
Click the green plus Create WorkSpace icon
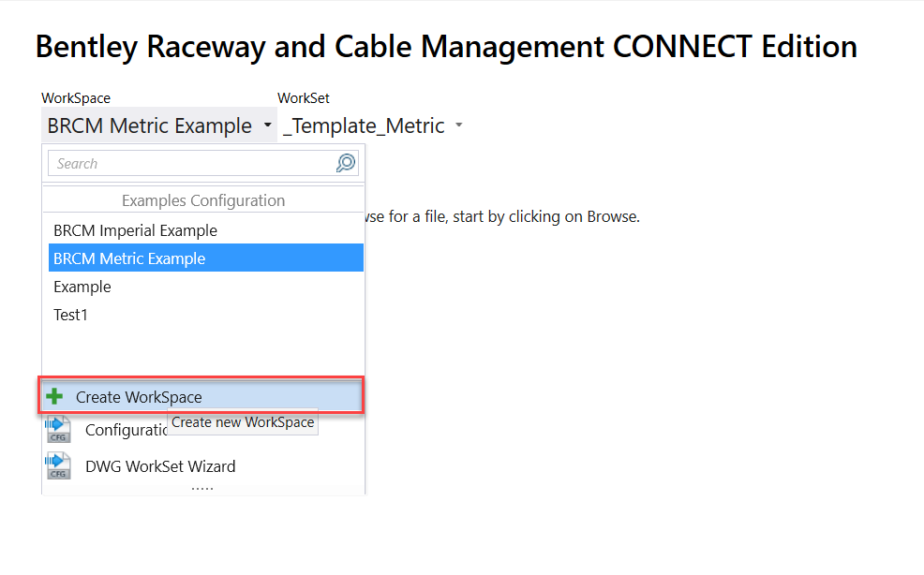[x=54, y=396]
